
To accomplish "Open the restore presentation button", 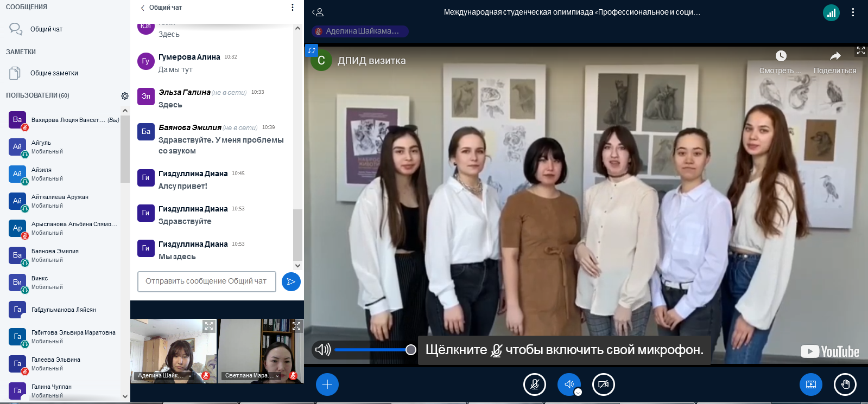I will coord(810,384).
